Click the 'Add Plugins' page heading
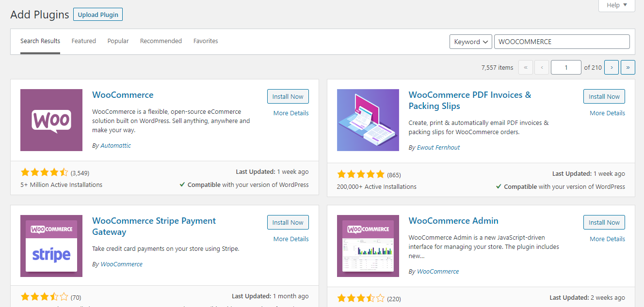 coord(40,15)
